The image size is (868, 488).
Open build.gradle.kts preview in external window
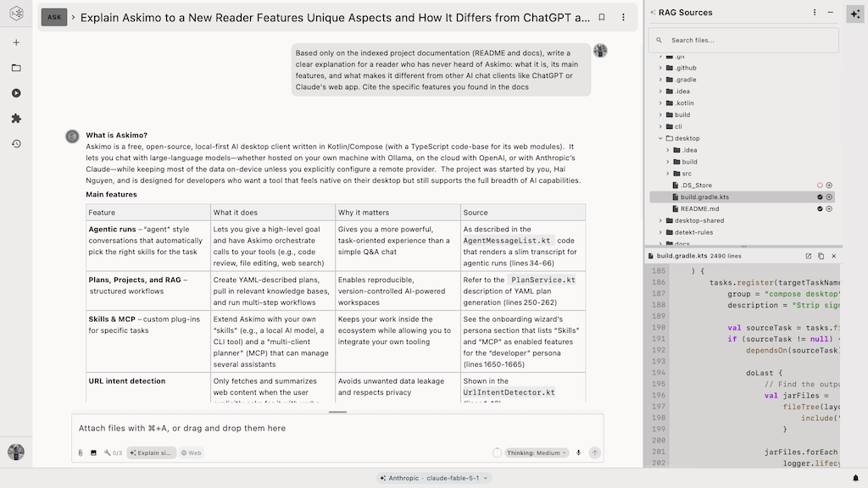[x=808, y=256]
